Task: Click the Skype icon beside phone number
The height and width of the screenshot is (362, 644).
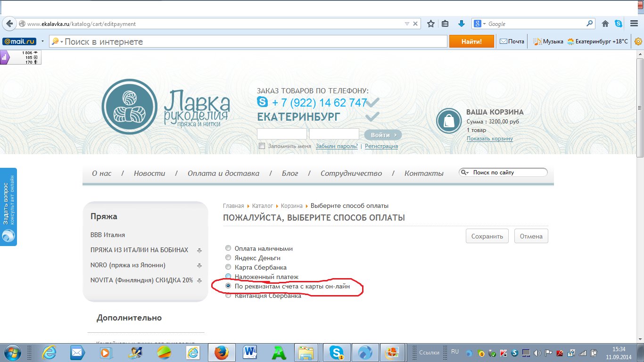Action: click(263, 101)
